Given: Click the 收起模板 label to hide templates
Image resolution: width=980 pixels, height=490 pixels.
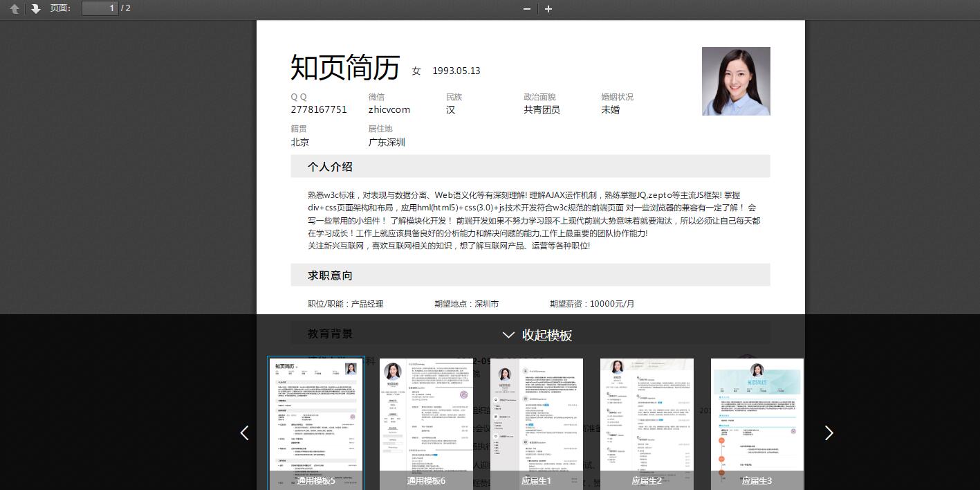Looking at the screenshot, I should [546, 335].
